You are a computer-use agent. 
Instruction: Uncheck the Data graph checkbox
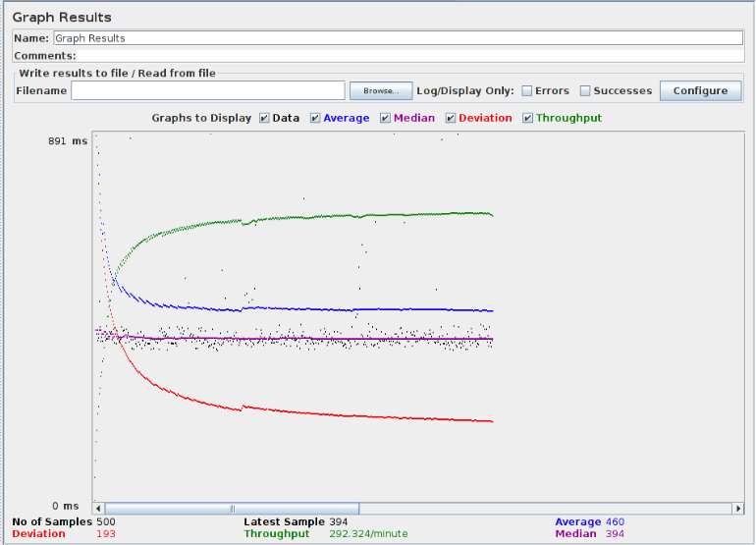(x=264, y=118)
